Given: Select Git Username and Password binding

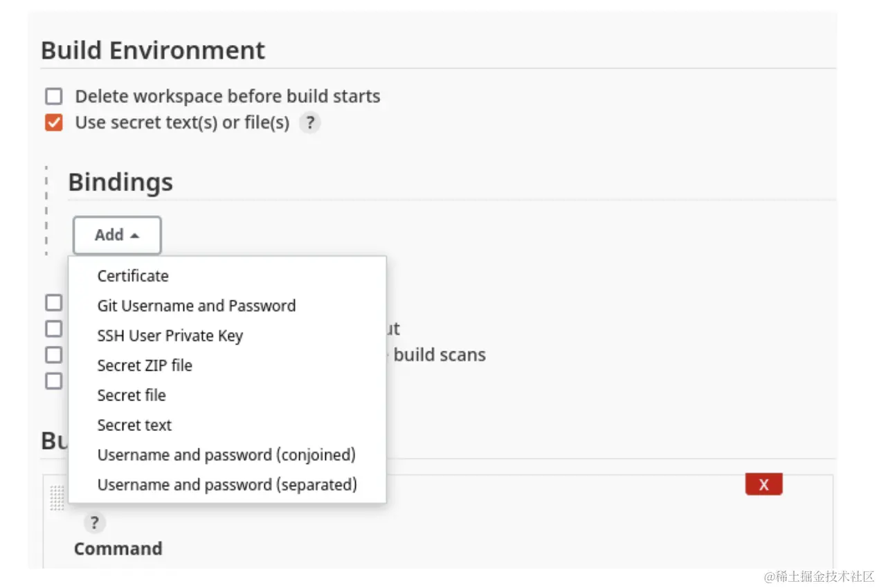Looking at the screenshot, I should click(x=197, y=306).
